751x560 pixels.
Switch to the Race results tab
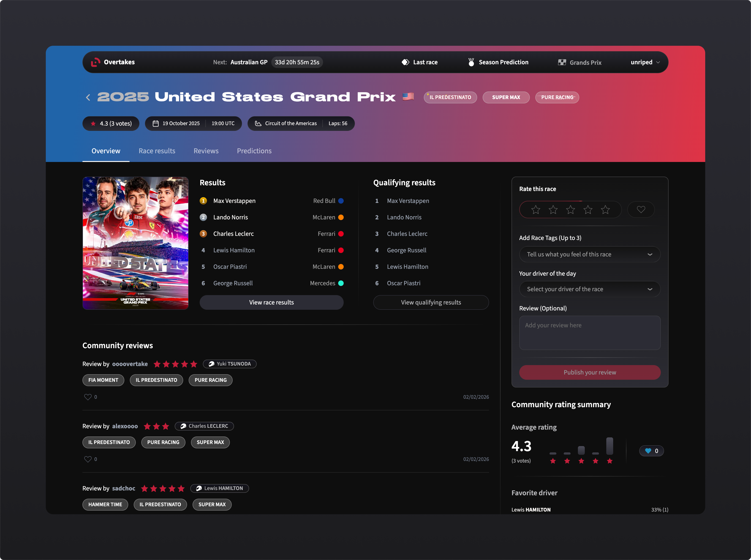(x=157, y=151)
